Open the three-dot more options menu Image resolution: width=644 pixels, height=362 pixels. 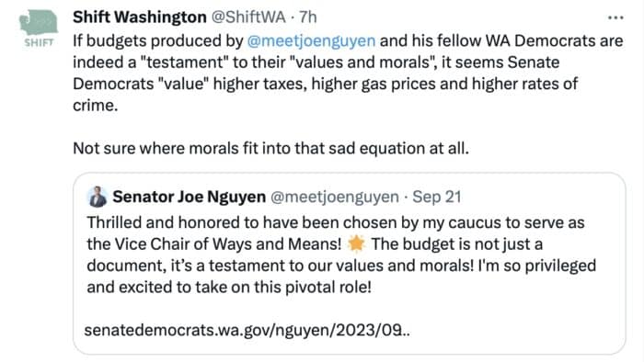coord(615,17)
